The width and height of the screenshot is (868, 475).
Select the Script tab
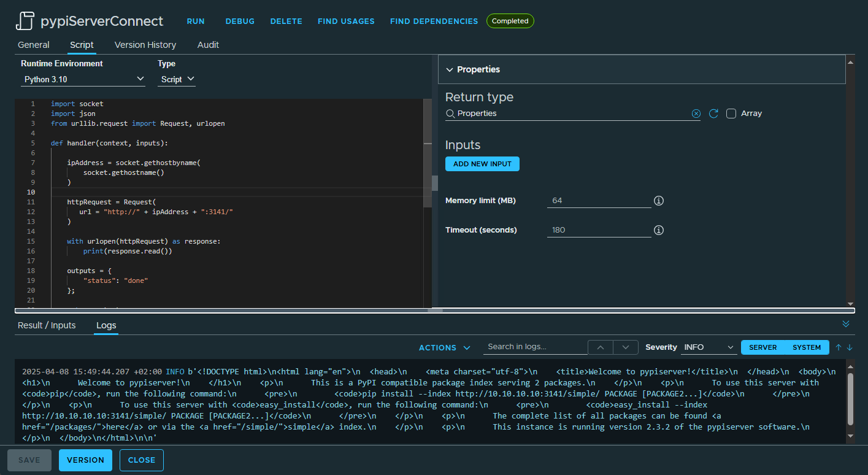coord(82,45)
